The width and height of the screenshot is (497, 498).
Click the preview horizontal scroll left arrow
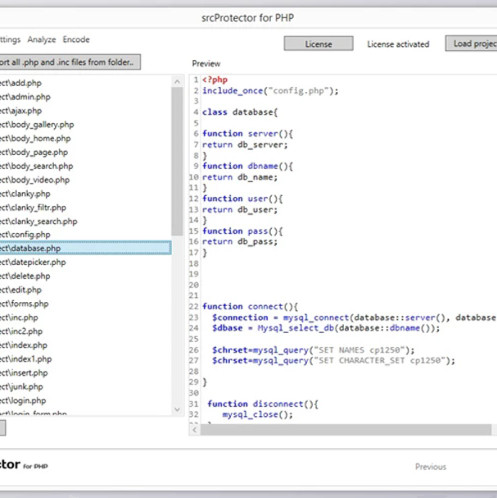click(x=195, y=430)
